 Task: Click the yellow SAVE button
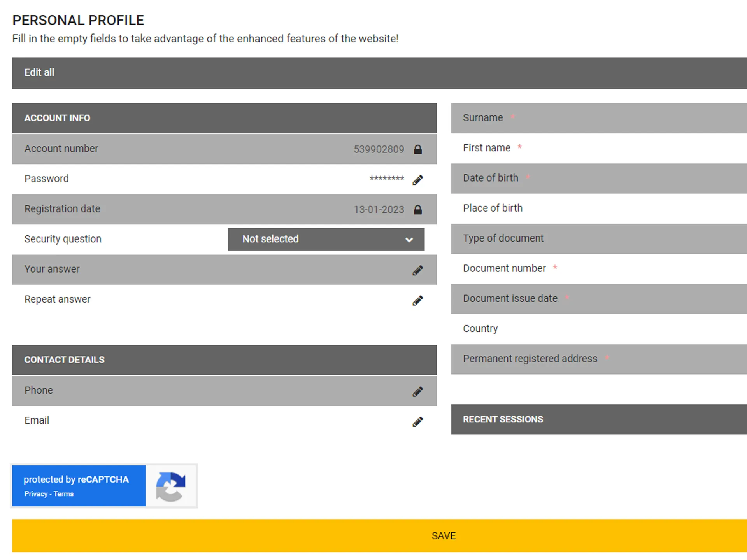379,535
